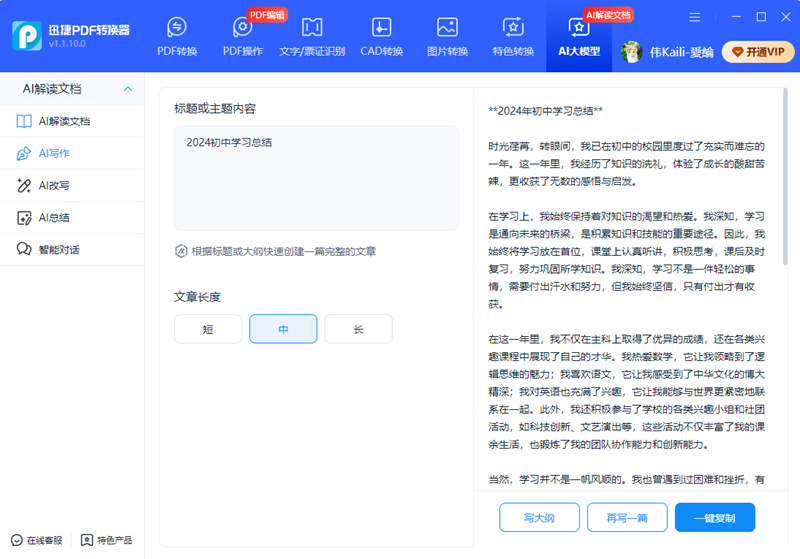The height and width of the screenshot is (559, 800).
Task: Click the output panel scrollbar
Action: (785, 176)
